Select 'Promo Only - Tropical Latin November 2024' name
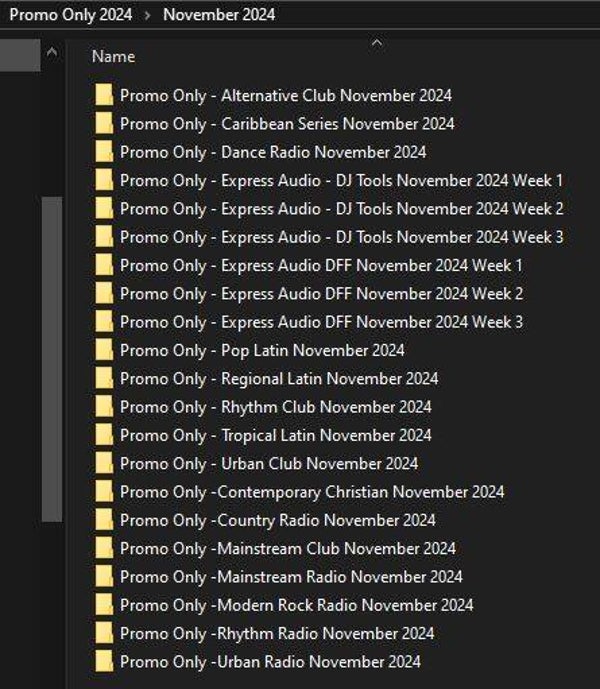The height and width of the screenshot is (689, 600). point(276,436)
